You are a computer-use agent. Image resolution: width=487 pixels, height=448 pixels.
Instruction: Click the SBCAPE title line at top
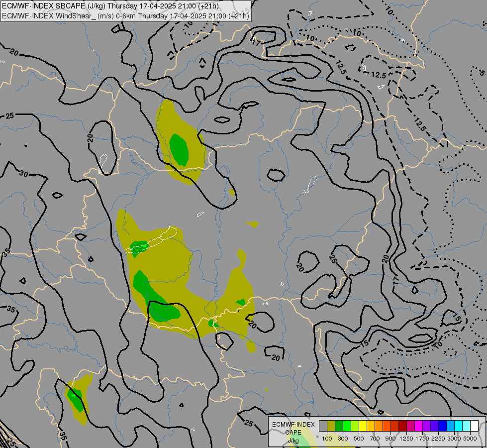point(110,6)
